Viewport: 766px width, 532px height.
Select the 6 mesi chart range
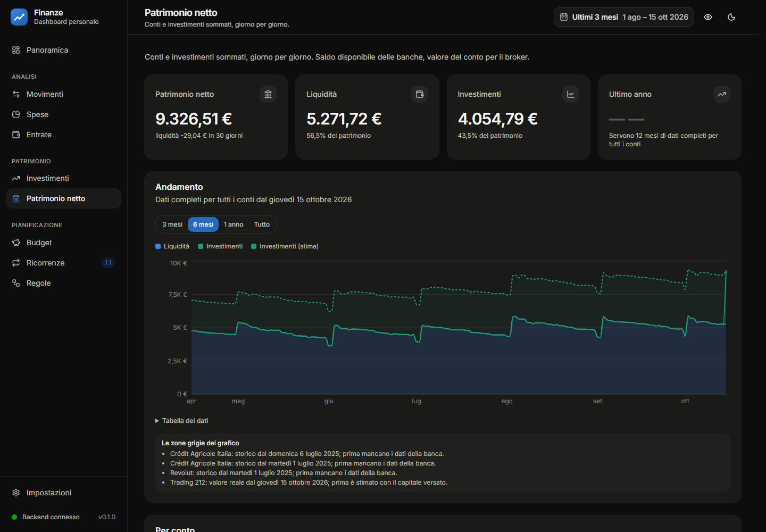(x=203, y=225)
